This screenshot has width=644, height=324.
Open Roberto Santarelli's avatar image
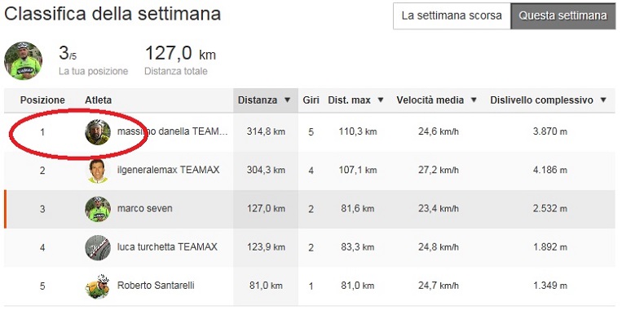pyautogui.click(x=98, y=286)
